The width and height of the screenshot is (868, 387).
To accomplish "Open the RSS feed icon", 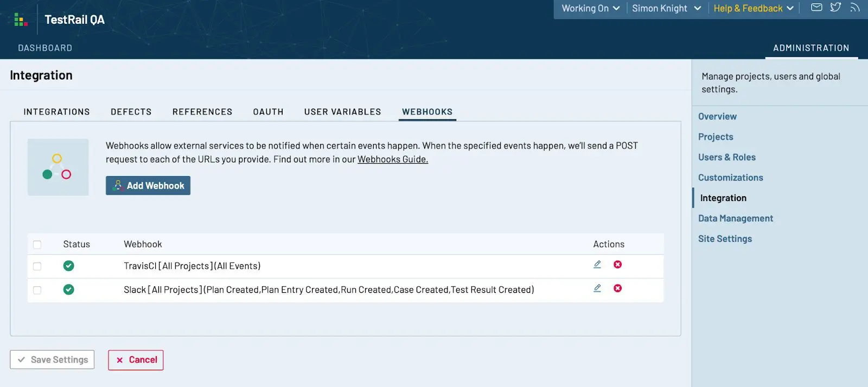I will pos(855,8).
